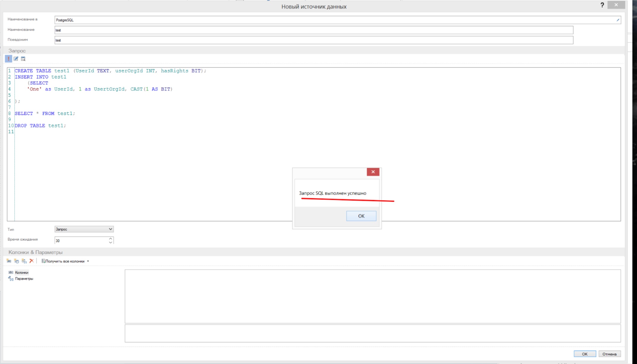Increase the Время ожидания timeout value
This screenshot has width=637, height=364.
(x=111, y=238)
